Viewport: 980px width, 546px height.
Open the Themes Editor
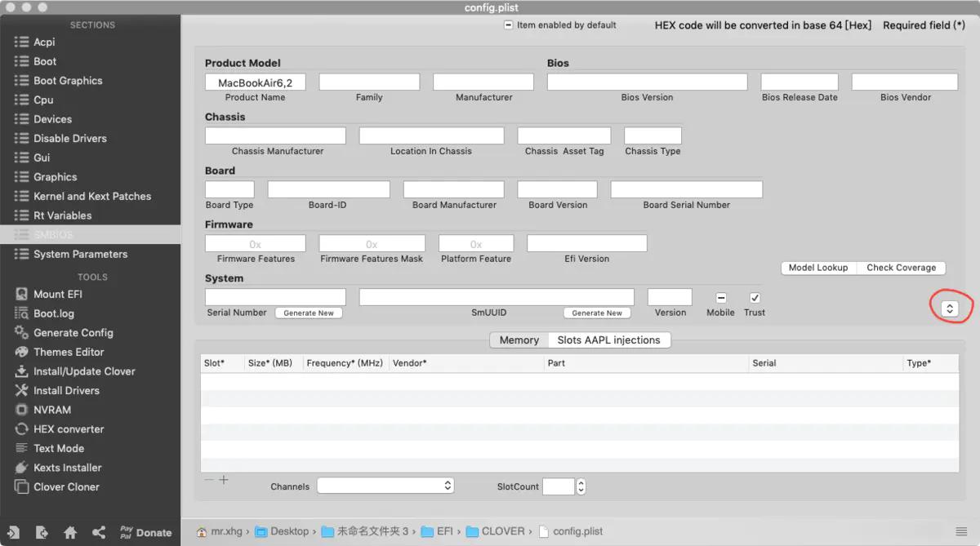[x=63, y=352]
